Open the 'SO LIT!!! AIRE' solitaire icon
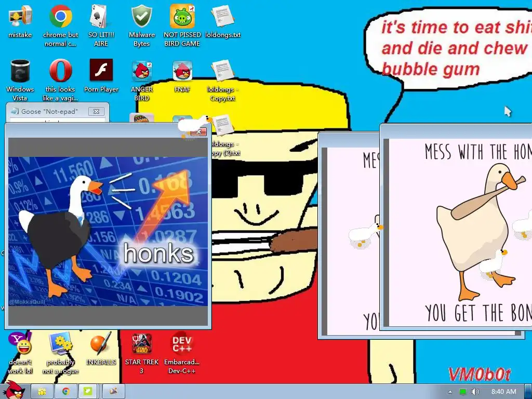Image resolution: width=532 pixels, height=399 pixels. click(101, 25)
